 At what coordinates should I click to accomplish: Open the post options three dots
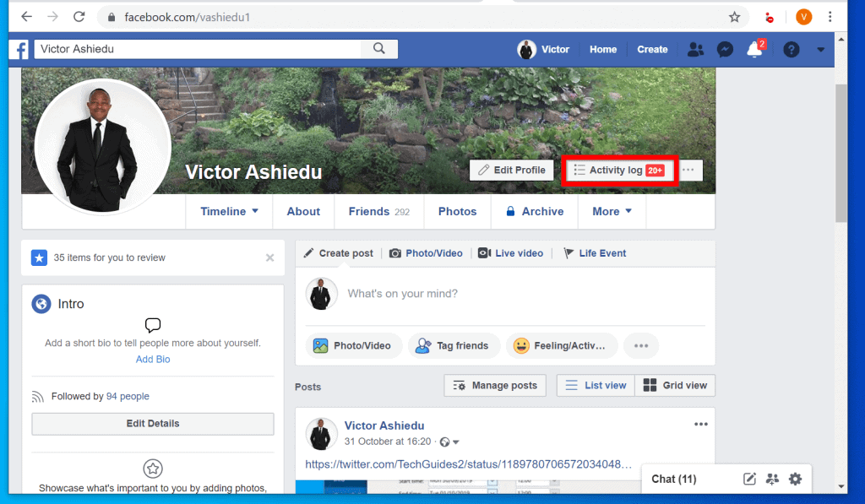[x=700, y=424]
